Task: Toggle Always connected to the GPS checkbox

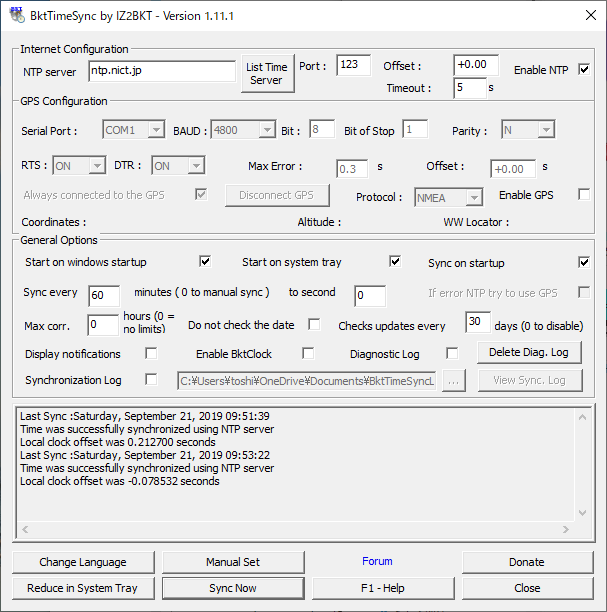Action: pyautogui.click(x=201, y=194)
